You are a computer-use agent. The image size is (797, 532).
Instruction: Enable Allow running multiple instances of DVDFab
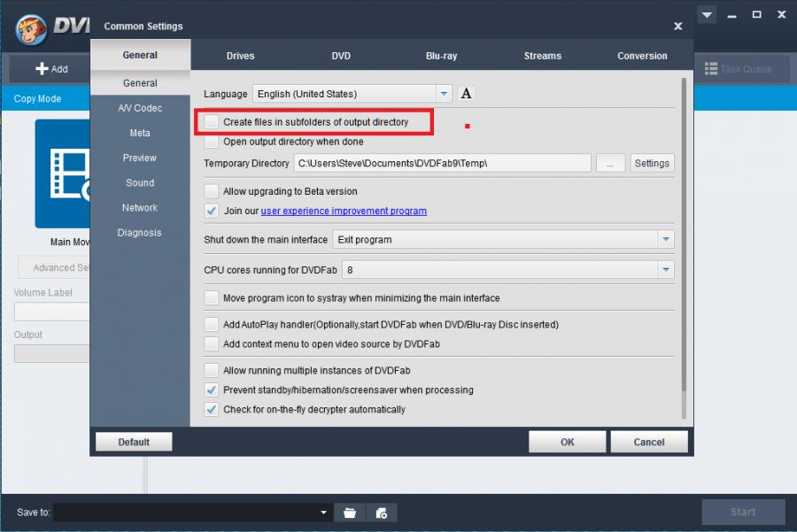point(211,370)
